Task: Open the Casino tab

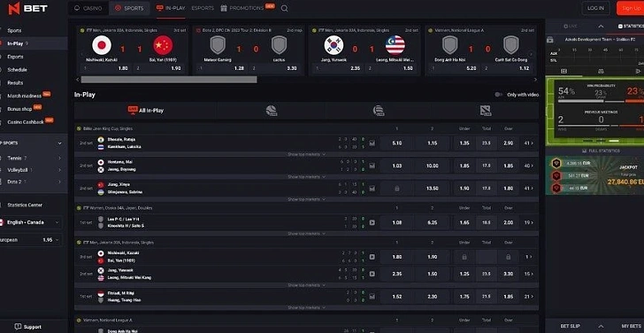Action: pos(88,8)
